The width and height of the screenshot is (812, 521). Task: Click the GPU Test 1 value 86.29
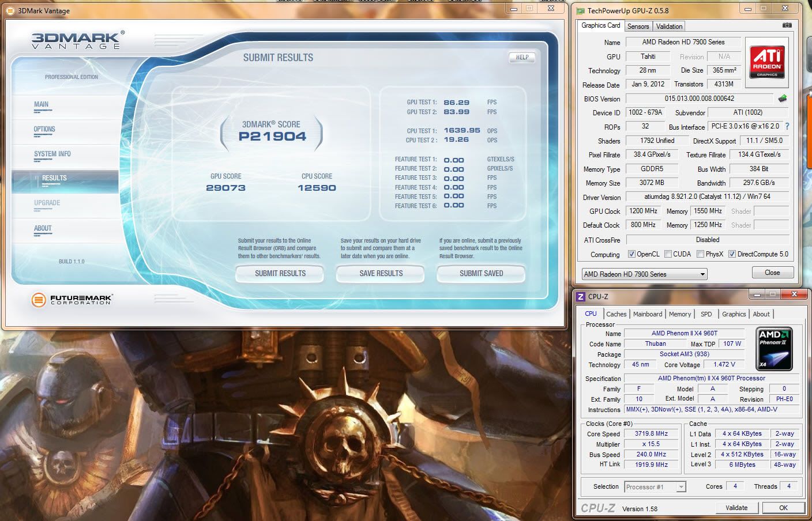click(456, 103)
